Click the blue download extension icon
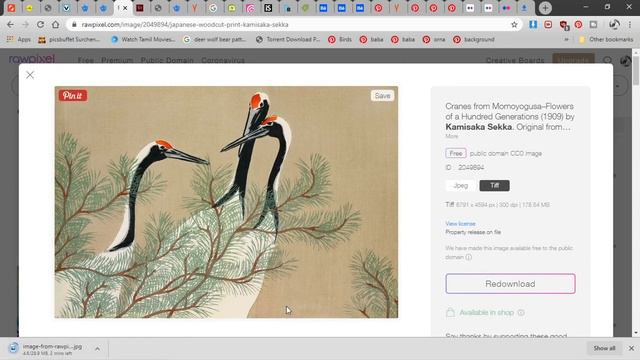 tap(533, 24)
